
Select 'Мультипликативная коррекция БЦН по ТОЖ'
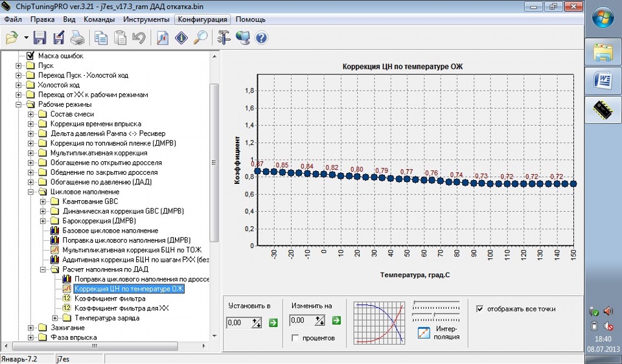click(x=132, y=250)
